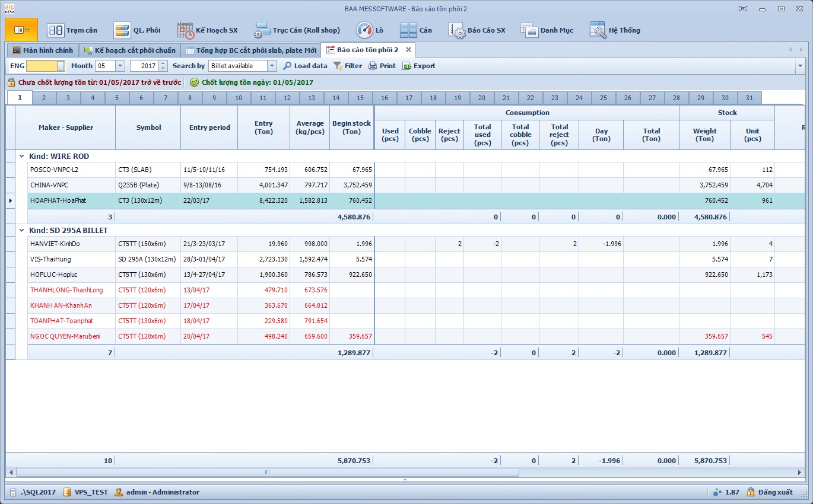Collapse the Kind: WIRE ROD group
The height and width of the screenshot is (504, 813).
pyautogui.click(x=22, y=157)
